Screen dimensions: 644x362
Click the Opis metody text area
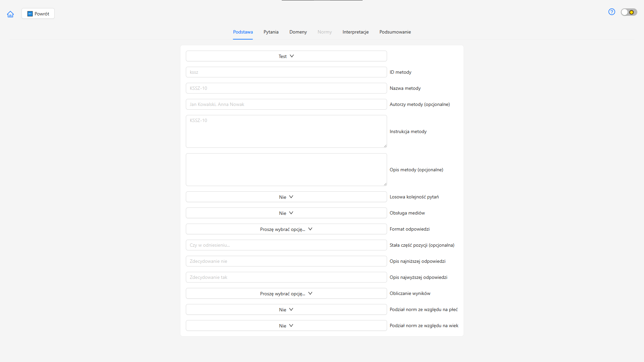[x=286, y=170]
